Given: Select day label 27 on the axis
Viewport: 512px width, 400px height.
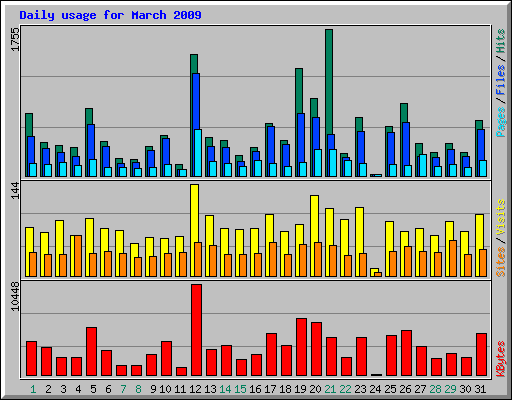Looking at the screenshot, I should pyautogui.click(x=420, y=389).
